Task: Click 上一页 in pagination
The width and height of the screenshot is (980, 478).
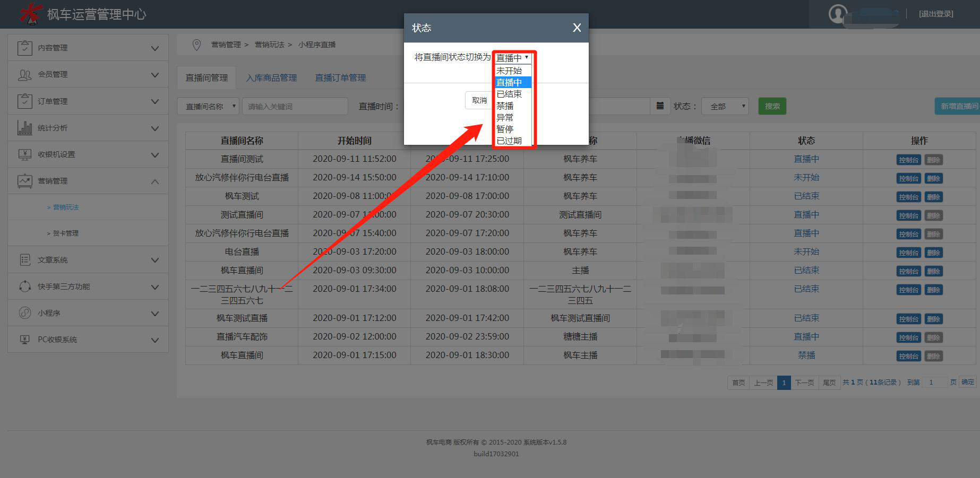Action: click(763, 383)
